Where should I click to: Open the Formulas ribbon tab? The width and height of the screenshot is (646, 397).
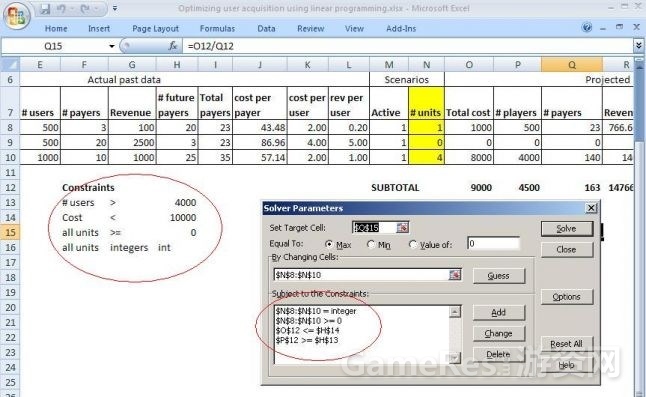coord(217,28)
